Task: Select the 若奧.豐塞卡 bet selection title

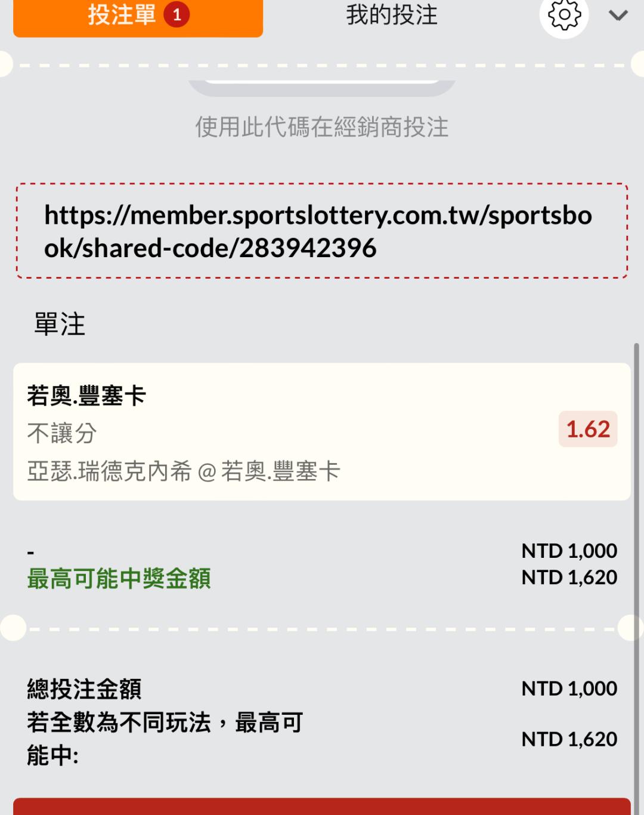Action: tap(87, 396)
